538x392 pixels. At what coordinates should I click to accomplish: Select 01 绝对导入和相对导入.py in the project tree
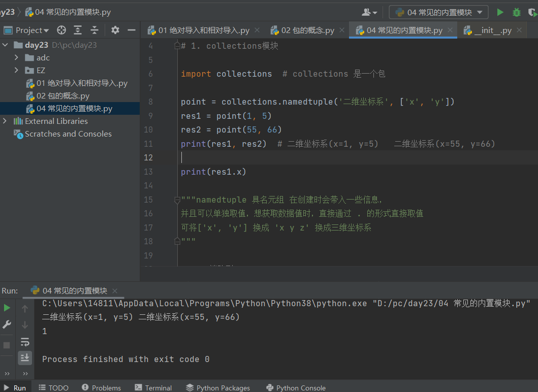[x=77, y=83]
